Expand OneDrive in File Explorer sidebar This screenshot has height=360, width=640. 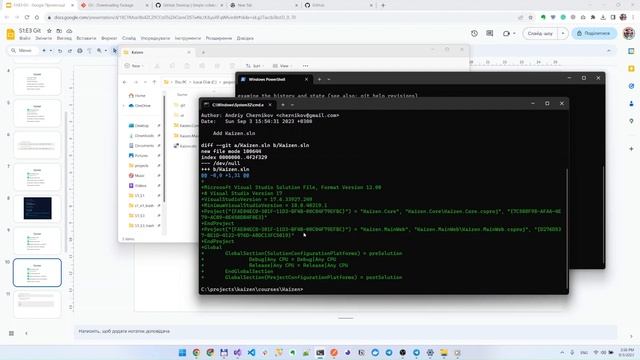(124, 106)
